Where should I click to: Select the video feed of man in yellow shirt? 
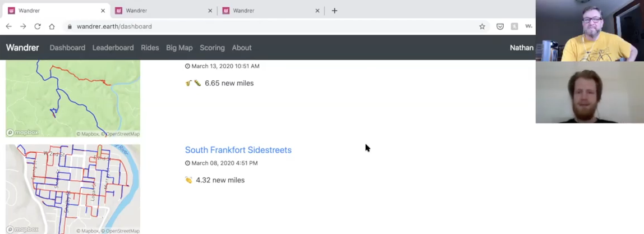point(590,30)
